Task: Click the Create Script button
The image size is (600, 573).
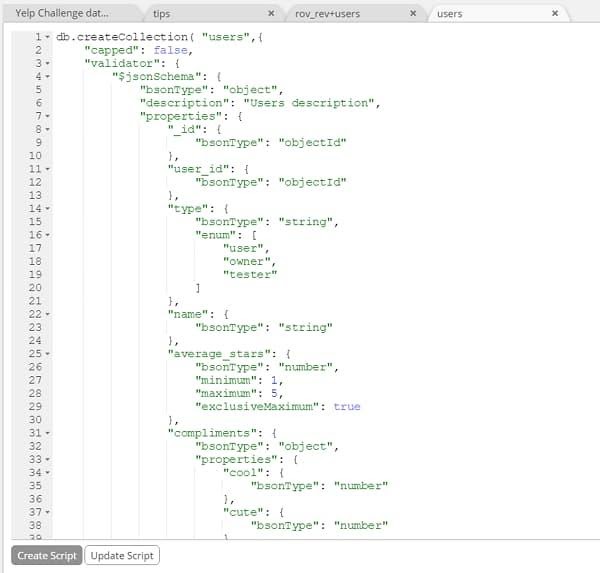Action: pyautogui.click(x=46, y=555)
